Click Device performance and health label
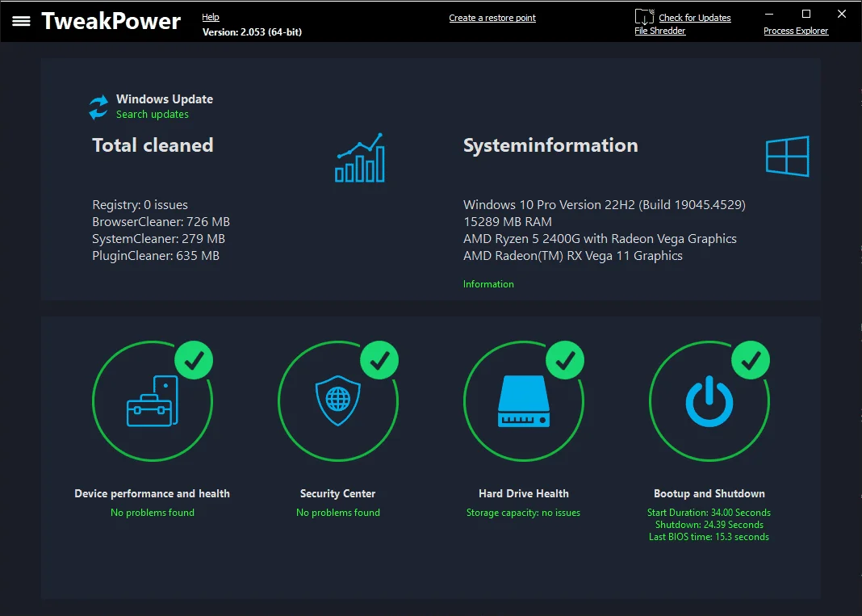This screenshot has width=862, height=616. pyautogui.click(x=153, y=493)
